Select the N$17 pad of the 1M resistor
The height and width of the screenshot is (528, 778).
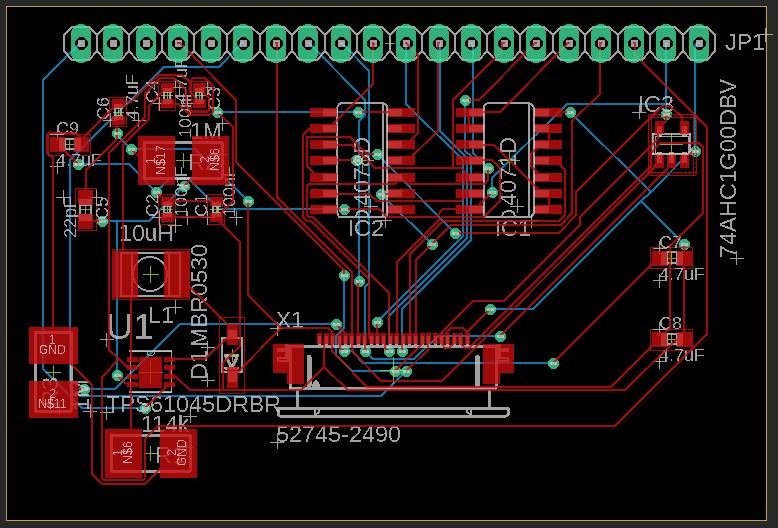click(x=156, y=160)
